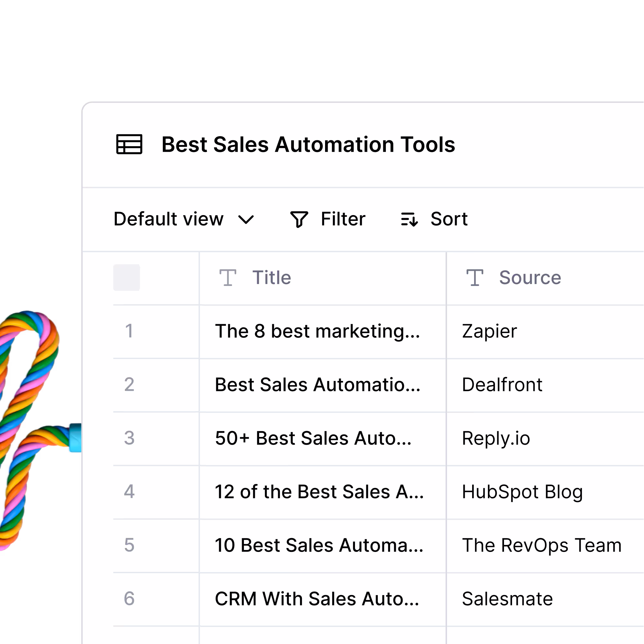Open the Filter options

328,219
